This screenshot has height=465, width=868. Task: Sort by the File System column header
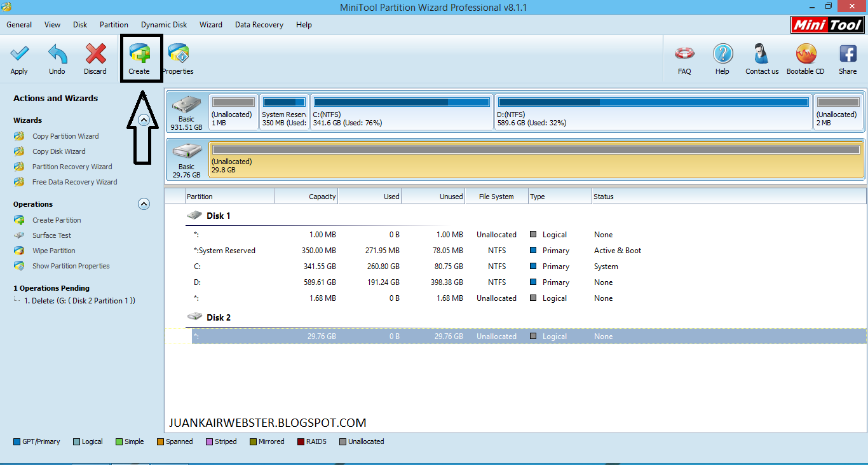(496, 197)
